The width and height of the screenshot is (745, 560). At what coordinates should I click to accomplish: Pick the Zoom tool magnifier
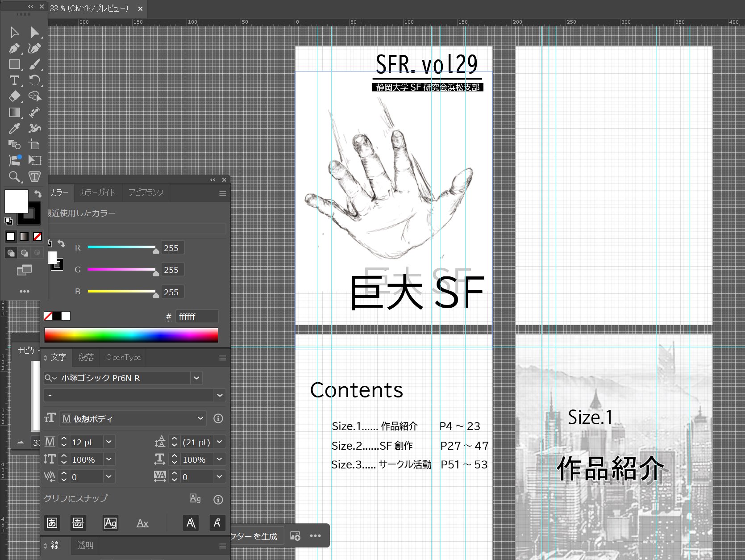pos(14,177)
